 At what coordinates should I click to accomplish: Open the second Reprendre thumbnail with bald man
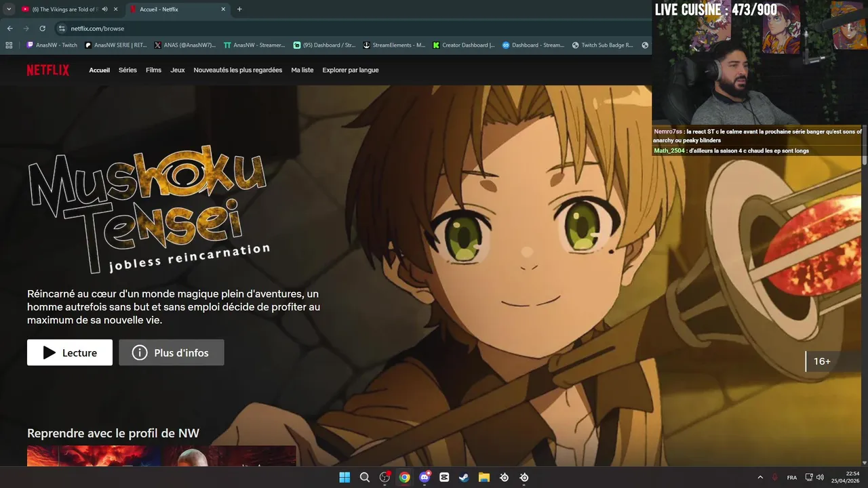point(229,456)
